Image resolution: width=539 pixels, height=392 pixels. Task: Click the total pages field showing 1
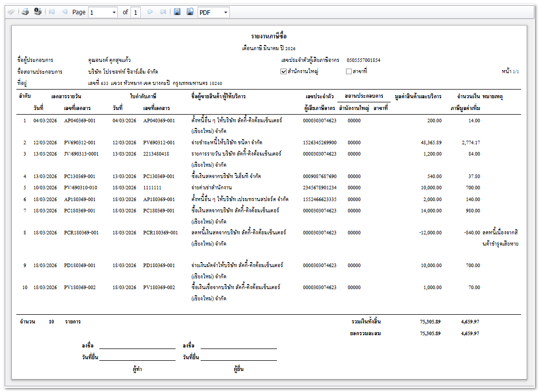(135, 12)
